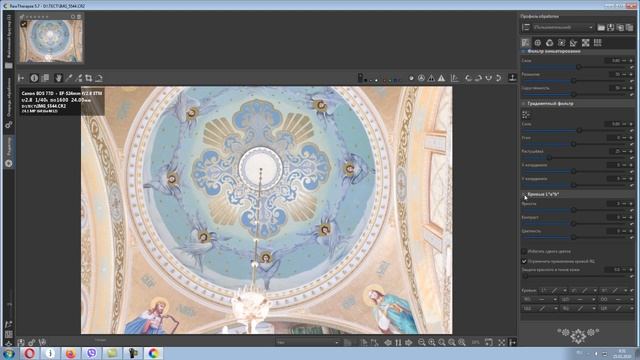Collapse the L*a*b* curves section
This screenshot has height=360, width=640.
pyautogui.click(x=523, y=194)
